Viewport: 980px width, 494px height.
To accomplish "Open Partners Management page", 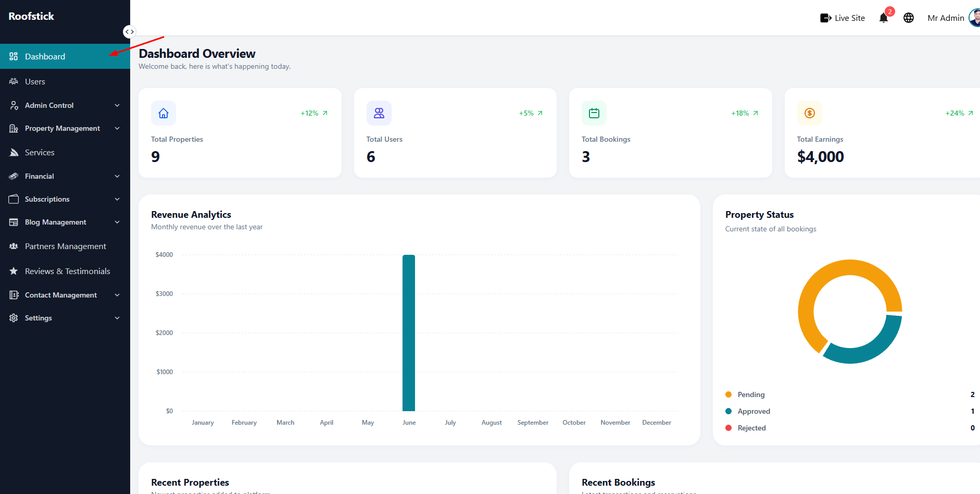I will [65, 246].
